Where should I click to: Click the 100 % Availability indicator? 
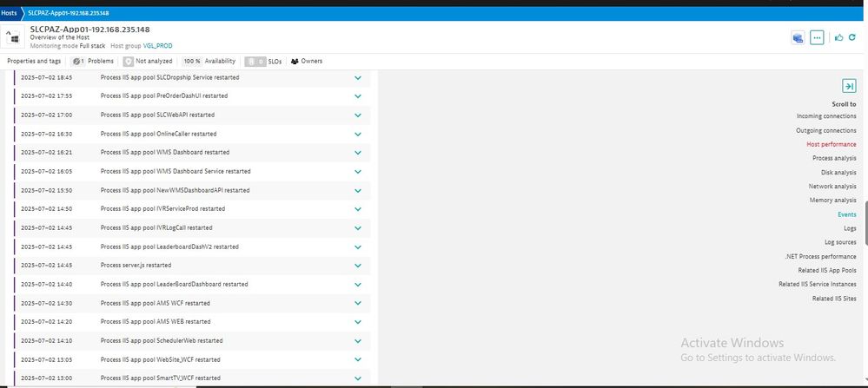tap(209, 62)
